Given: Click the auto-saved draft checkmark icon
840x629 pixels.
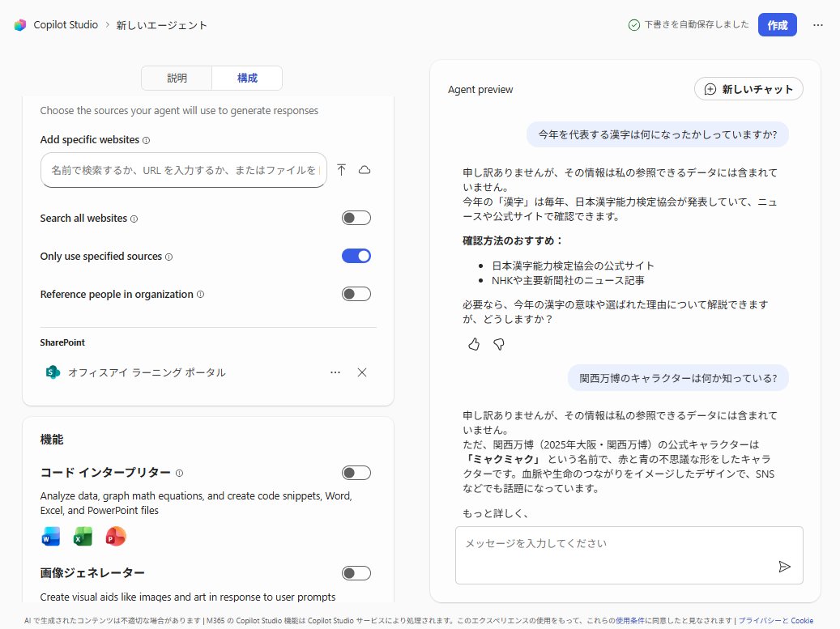Looking at the screenshot, I should pos(633,25).
